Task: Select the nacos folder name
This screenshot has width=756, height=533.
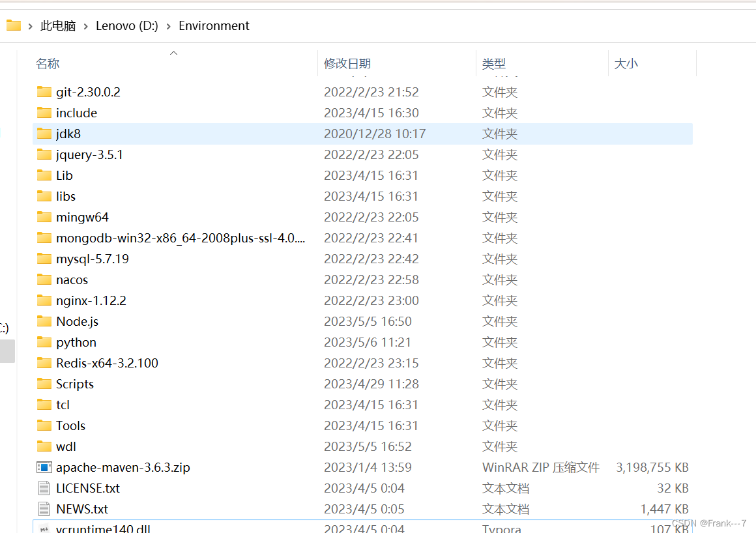Action: point(72,280)
